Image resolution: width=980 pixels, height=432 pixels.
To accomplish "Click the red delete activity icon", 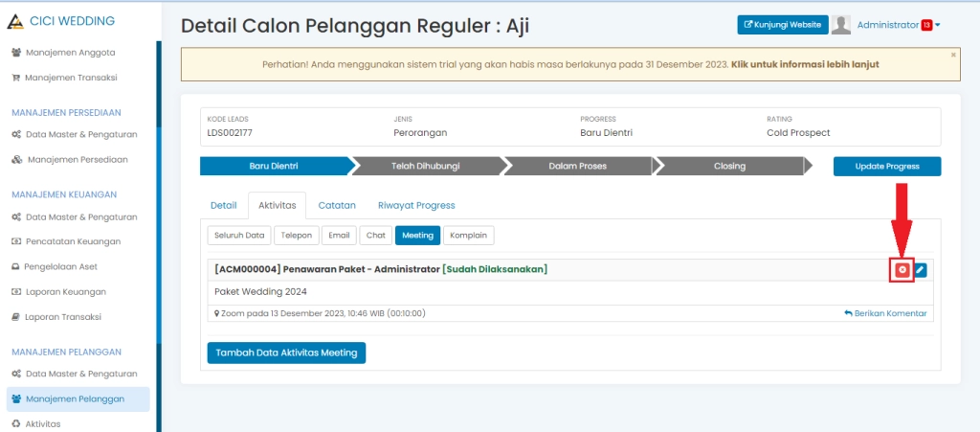I will (x=902, y=270).
